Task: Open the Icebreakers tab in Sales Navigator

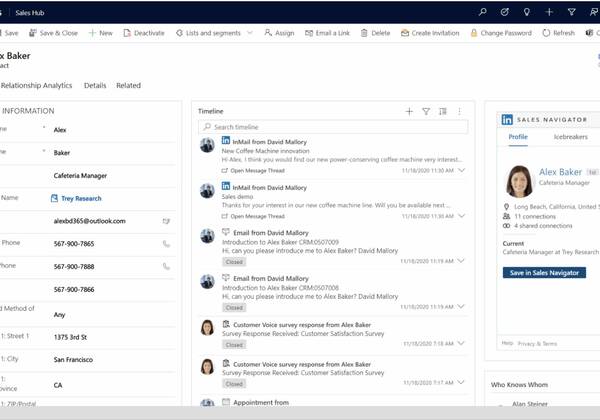Action: [x=571, y=136]
